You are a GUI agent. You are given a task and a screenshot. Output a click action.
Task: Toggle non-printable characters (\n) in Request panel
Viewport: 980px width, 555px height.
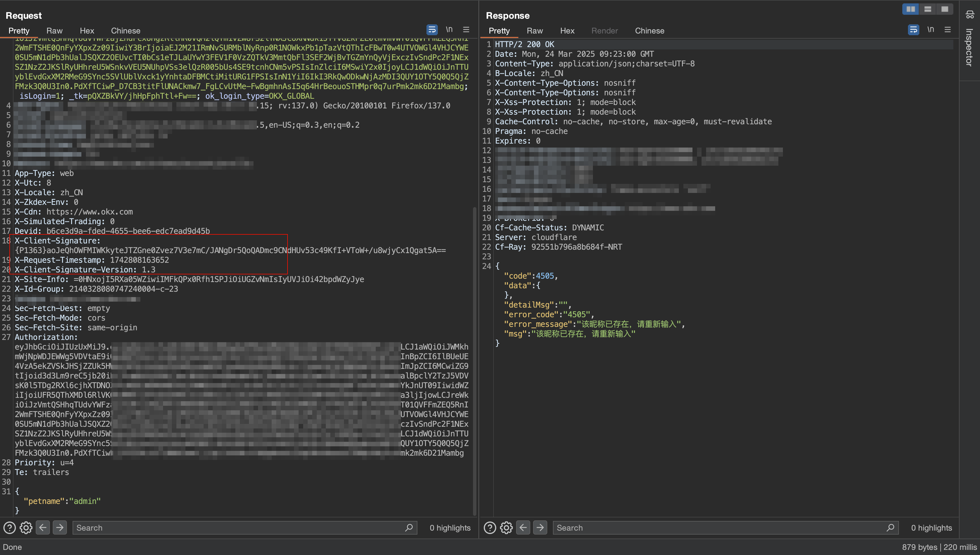[x=449, y=29]
